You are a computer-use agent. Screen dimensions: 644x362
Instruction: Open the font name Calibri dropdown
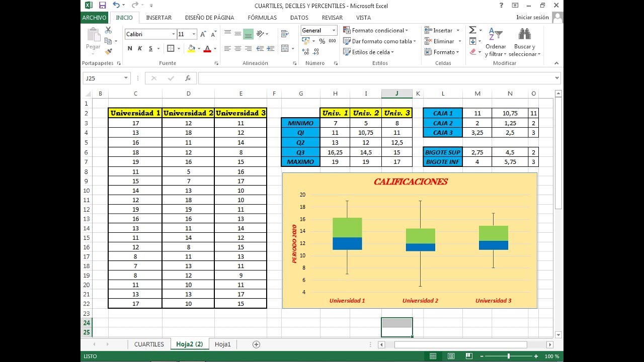click(174, 34)
